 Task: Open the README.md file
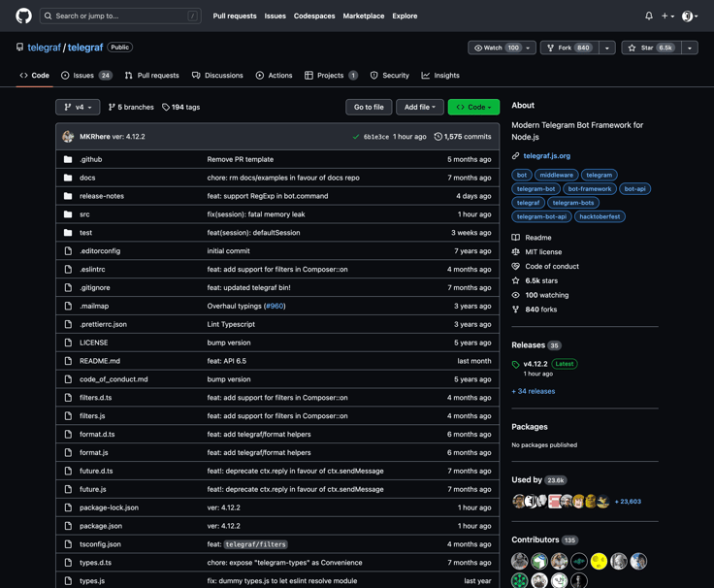[100, 361]
